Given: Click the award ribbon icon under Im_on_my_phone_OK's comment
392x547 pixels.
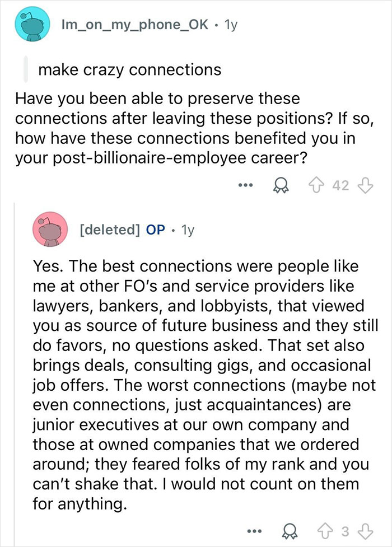Looking at the screenshot, I should 281,185.
